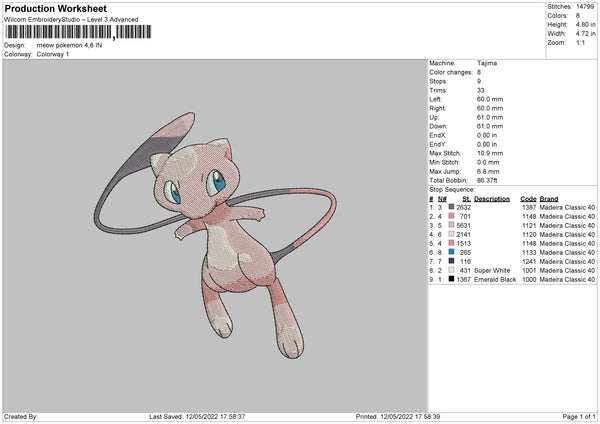Click 'Wilcom EmbroideryStudio – Level 3 Advanced' text

[71, 20]
